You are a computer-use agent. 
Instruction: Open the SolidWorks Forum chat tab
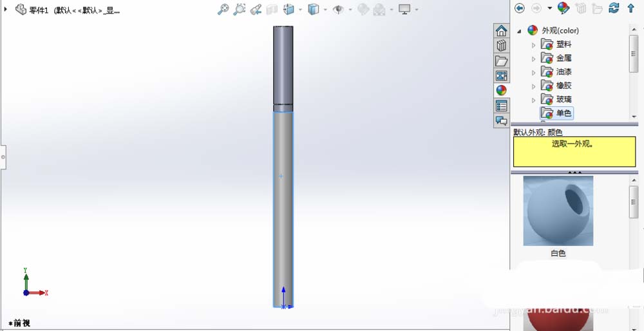click(501, 120)
